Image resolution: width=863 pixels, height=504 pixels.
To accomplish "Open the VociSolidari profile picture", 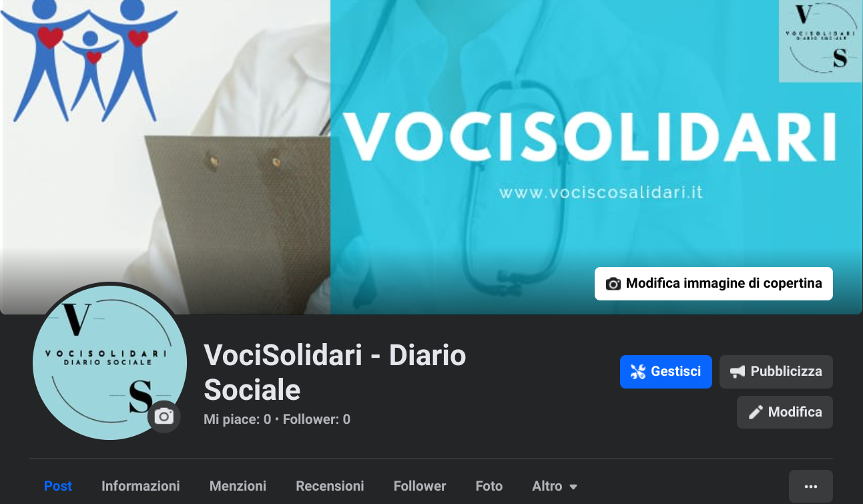I will tap(109, 362).
